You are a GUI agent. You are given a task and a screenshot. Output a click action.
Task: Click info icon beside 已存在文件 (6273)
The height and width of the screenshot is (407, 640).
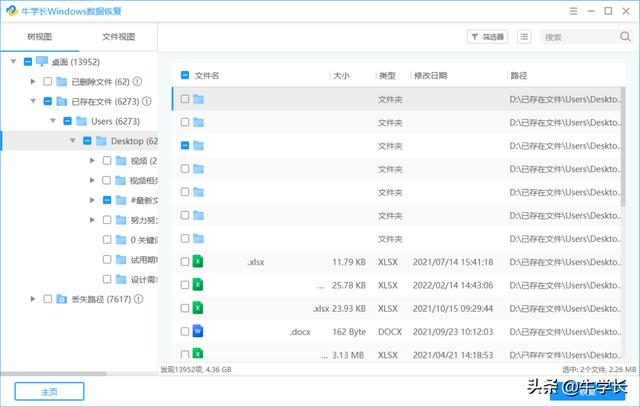tap(146, 102)
